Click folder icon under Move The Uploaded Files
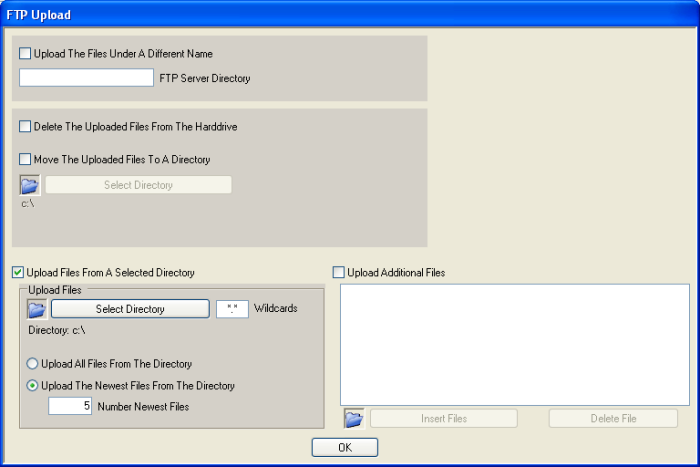700x467 pixels. (x=30, y=185)
